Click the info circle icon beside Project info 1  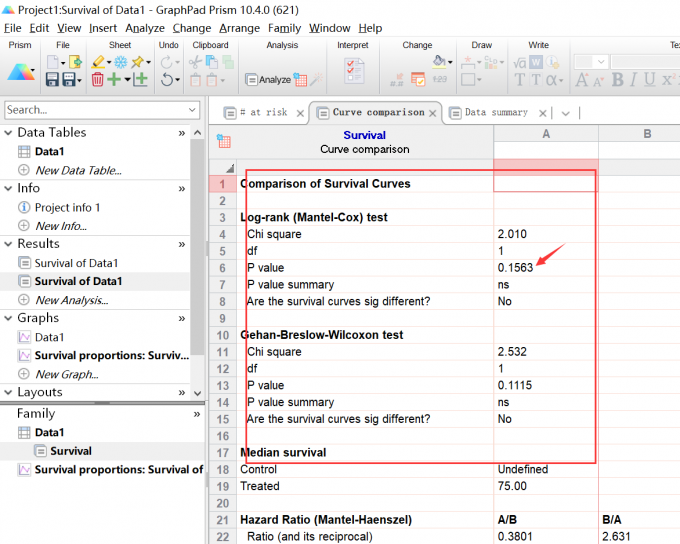[24, 207]
